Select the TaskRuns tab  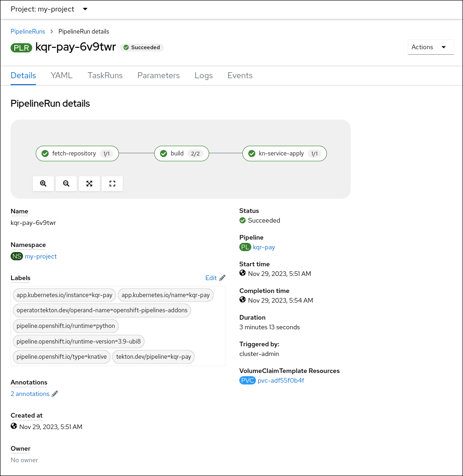(105, 75)
